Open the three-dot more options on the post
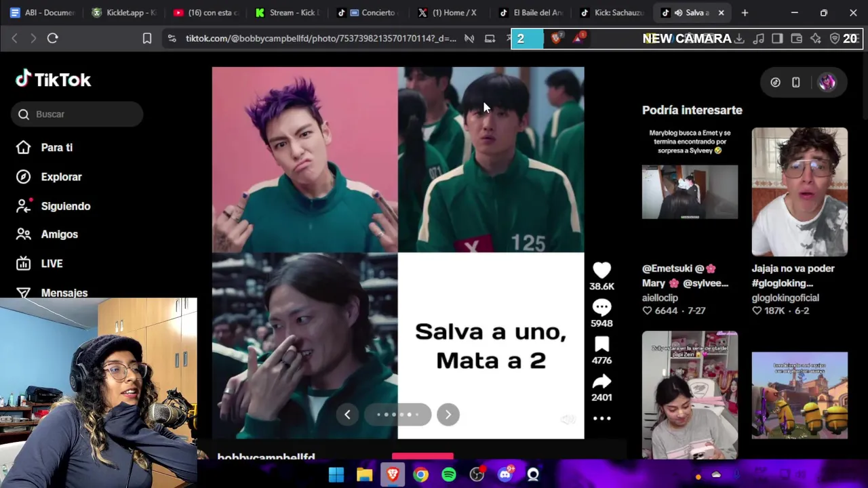The width and height of the screenshot is (868, 488). 601,418
